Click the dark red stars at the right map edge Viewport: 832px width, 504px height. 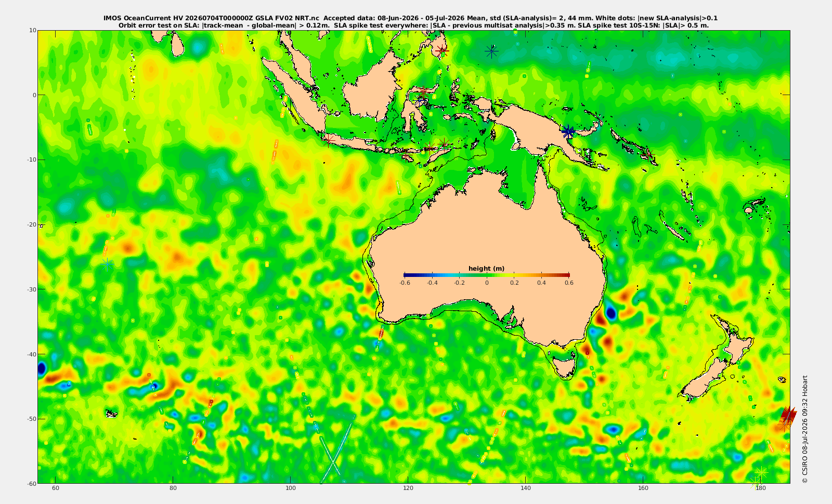pyautogui.click(x=788, y=415)
